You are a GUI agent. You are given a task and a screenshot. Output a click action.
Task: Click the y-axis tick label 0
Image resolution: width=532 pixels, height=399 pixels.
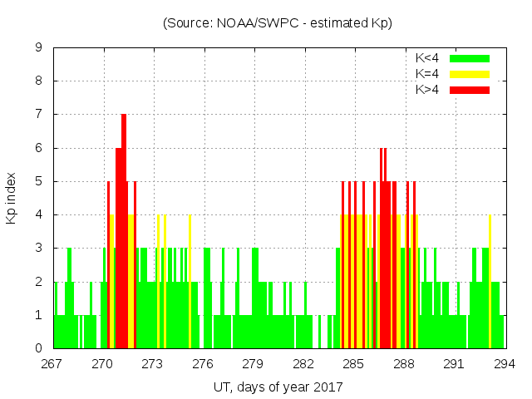39,348
